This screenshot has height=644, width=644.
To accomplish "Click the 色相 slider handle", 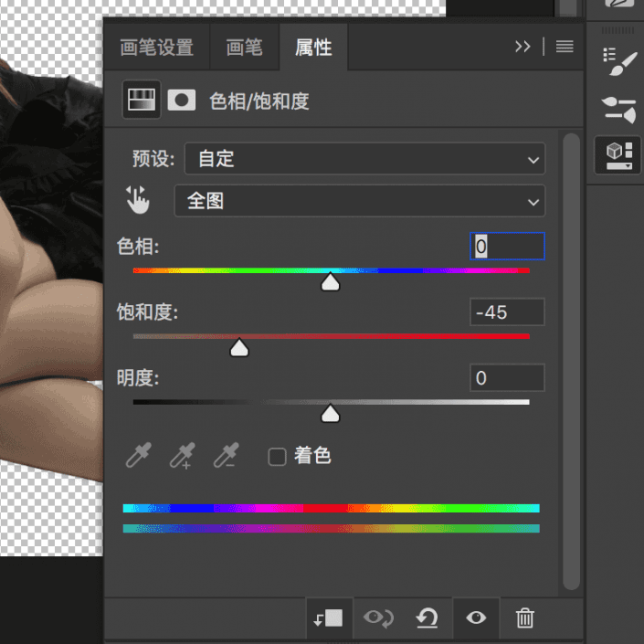I will coord(330,281).
